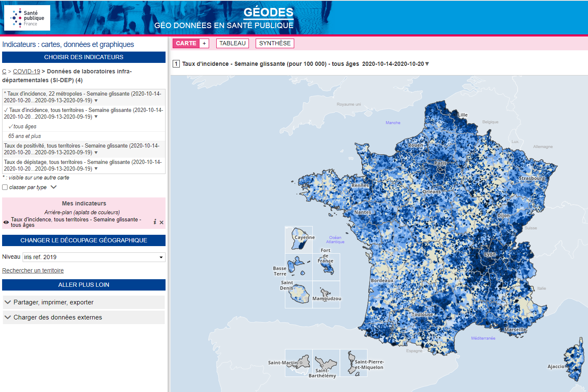Viewport: 588px width, 392px height.
Task: Switch to the TABLEAU tab
Action: click(233, 43)
